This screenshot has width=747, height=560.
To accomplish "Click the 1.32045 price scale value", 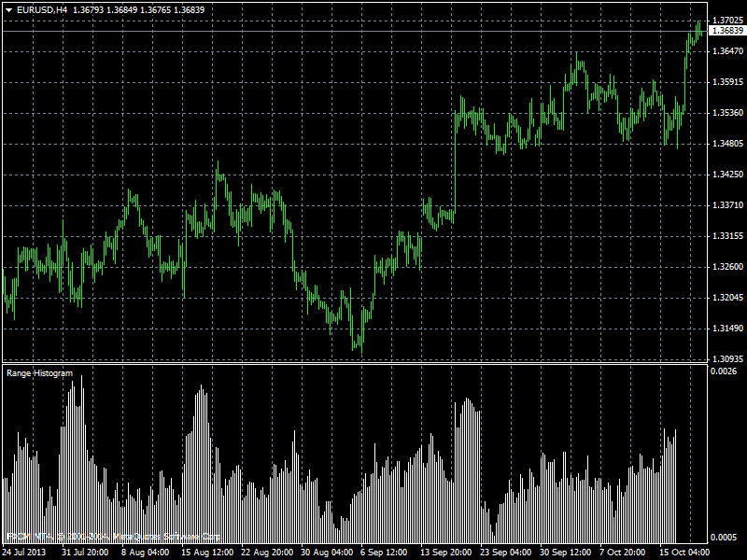I will pos(727,298).
